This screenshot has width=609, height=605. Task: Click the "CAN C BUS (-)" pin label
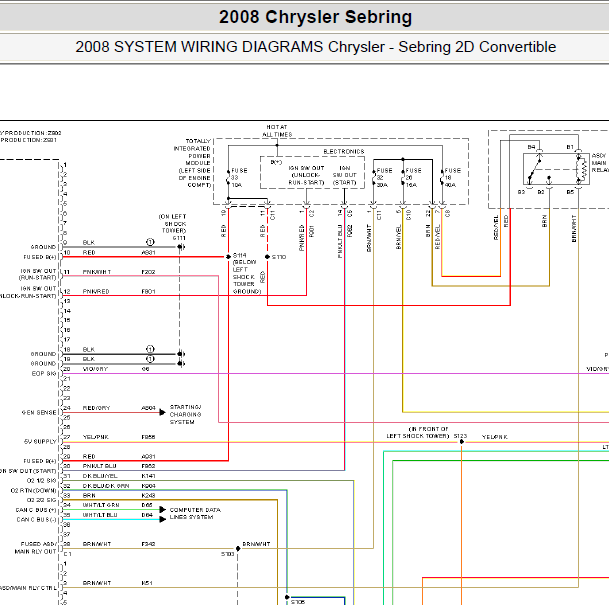tap(37, 520)
